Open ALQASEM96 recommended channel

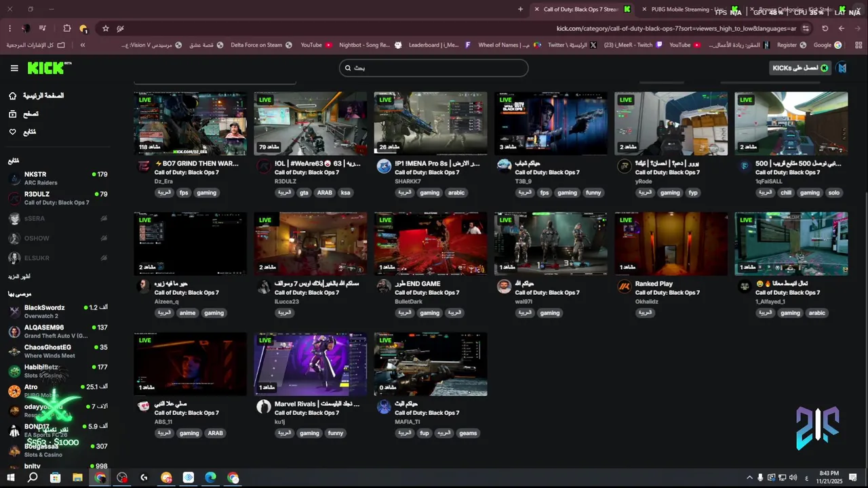[x=58, y=331]
